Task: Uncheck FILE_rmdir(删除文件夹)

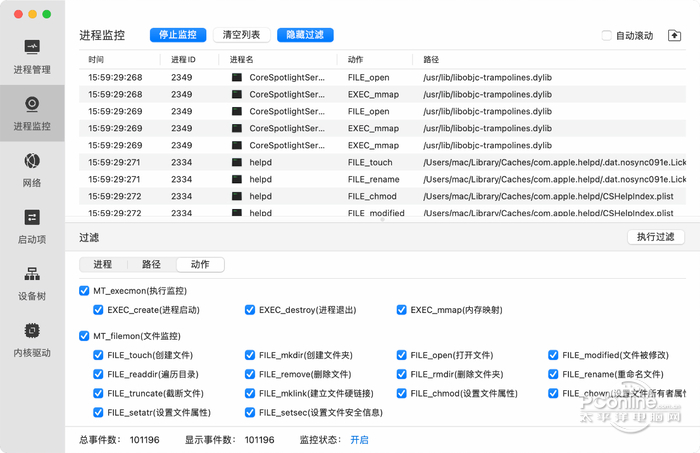Action: click(401, 374)
